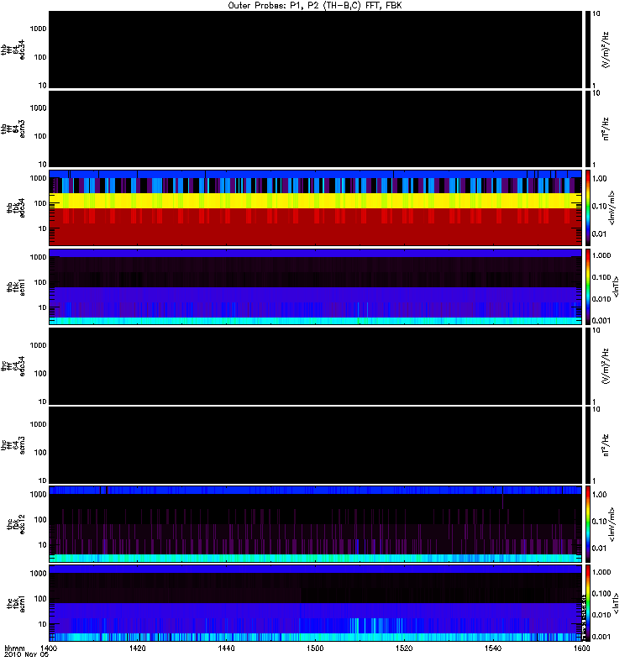Click the 'hhmm' axis unit label
630x672 pixels.
[x=14, y=648]
